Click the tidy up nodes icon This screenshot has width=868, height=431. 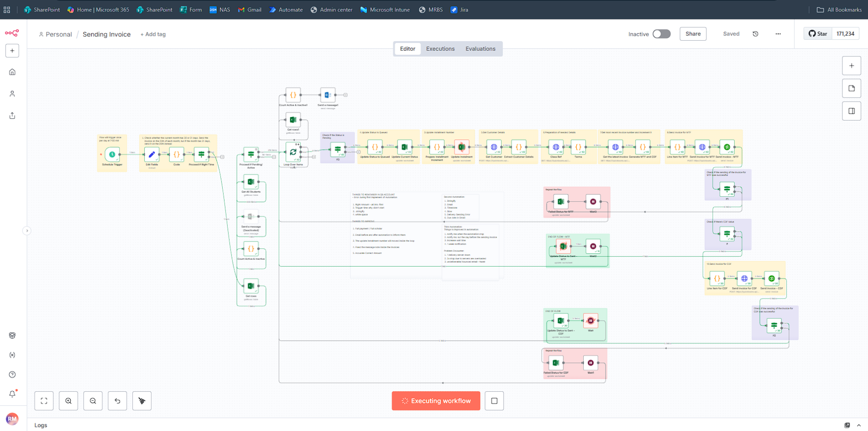142,401
